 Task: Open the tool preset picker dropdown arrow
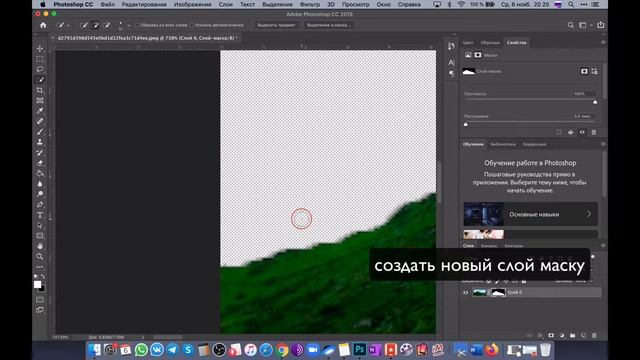(x=68, y=26)
